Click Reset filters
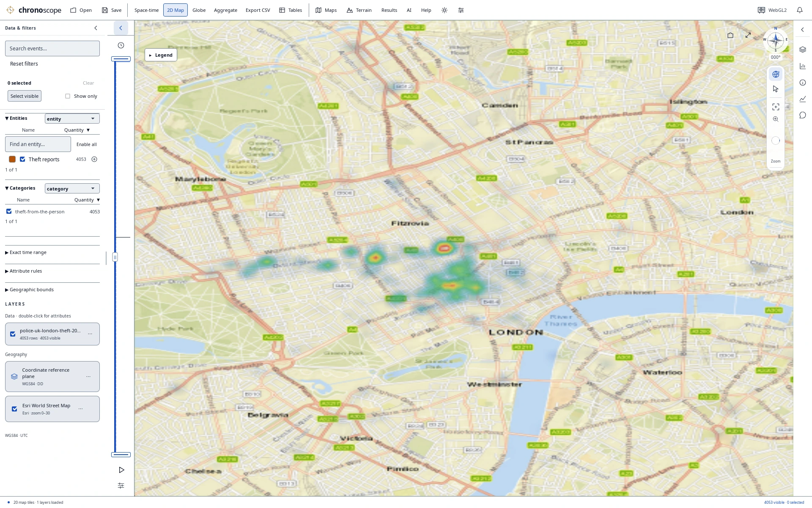Image resolution: width=812 pixels, height=508 pixels. [24, 63]
